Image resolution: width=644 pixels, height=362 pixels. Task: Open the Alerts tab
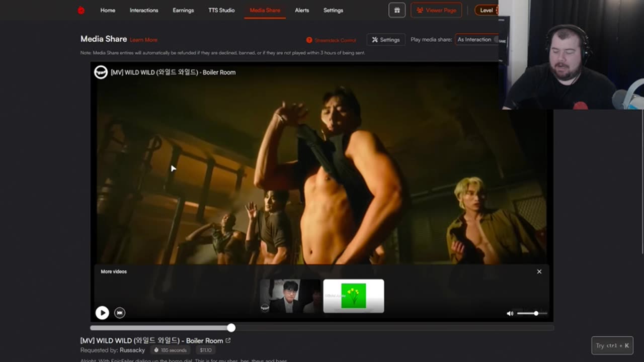coord(302,10)
